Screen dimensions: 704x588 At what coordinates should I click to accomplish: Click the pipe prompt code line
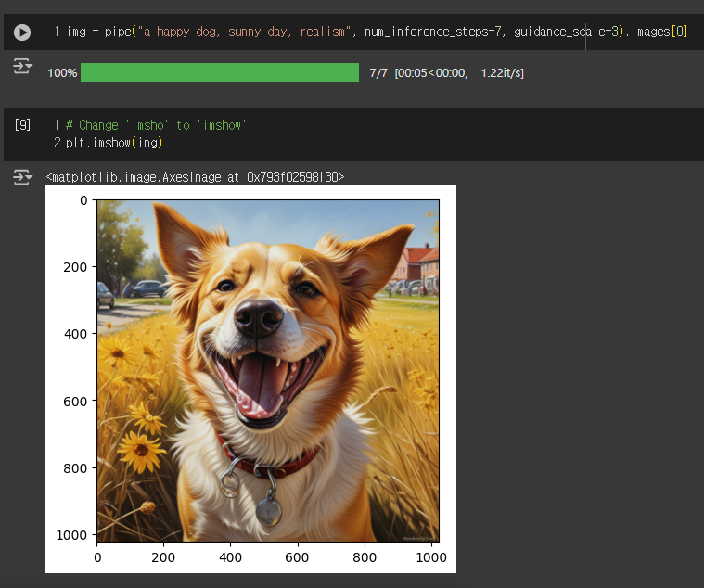tap(377, 32)
